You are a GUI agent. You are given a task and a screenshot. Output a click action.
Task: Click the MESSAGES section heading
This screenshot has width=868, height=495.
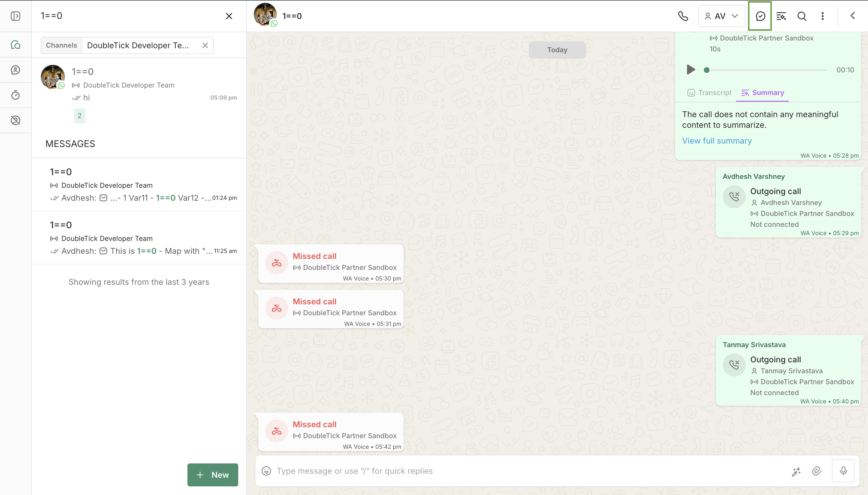click(70, 144)
